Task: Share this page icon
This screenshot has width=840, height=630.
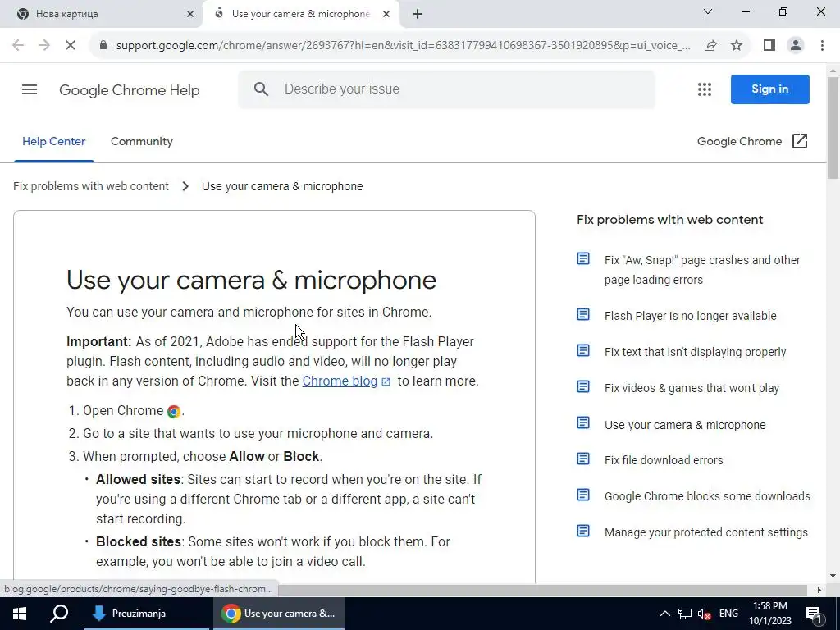Action: [x=710, y=46]
